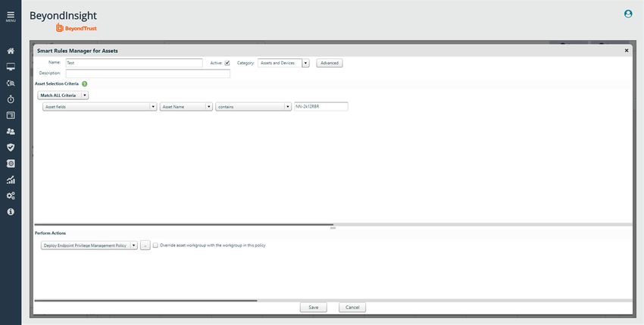
Task: Enable Override asset workgroup checkbox
Action: tap(155, 245)
